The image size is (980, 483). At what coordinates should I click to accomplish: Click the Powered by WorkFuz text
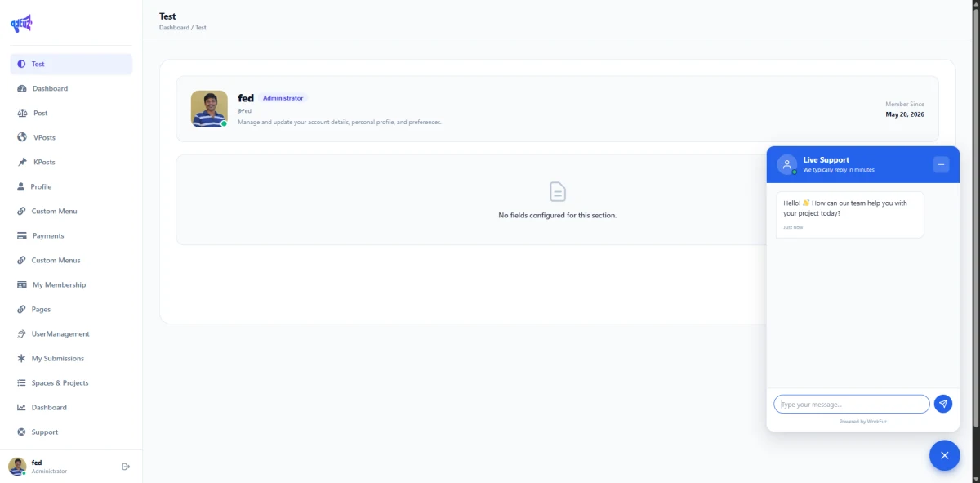click(863, 422)
